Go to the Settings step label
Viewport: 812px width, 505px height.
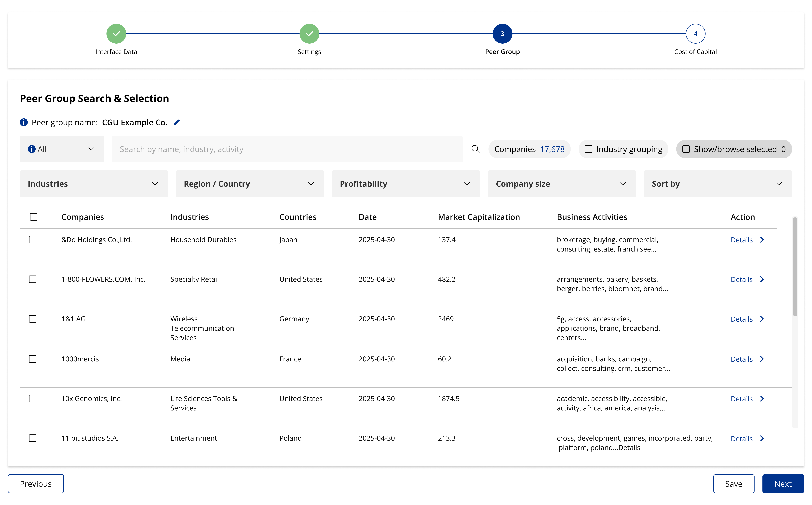point(309,52)
